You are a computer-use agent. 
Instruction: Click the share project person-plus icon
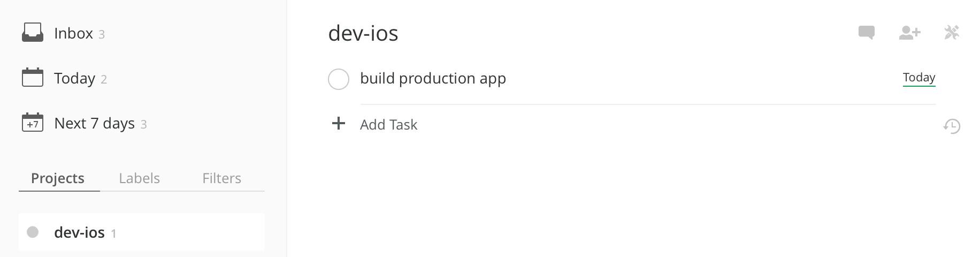909,33
